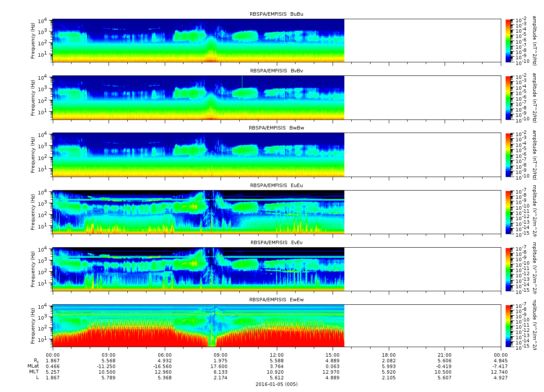Click the '15:00' time axis label
Image resolution: width=544 pixels, height=392 pixels.
[333, 355]
